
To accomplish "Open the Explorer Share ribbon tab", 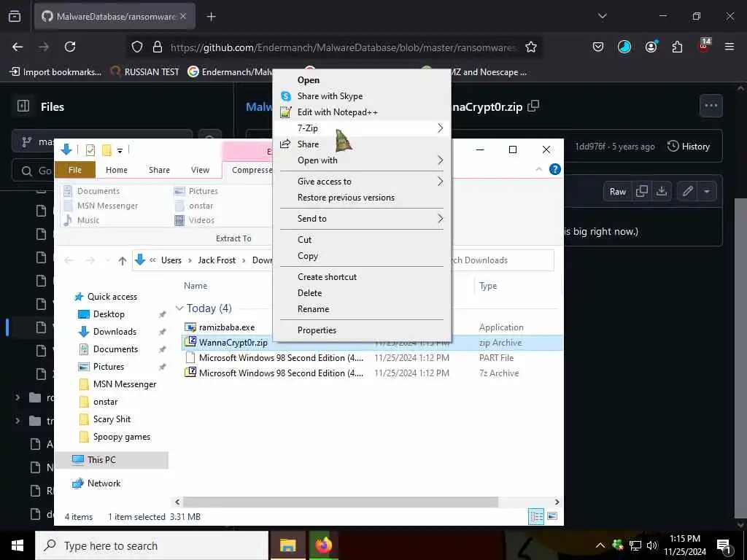I will (159, 170).
